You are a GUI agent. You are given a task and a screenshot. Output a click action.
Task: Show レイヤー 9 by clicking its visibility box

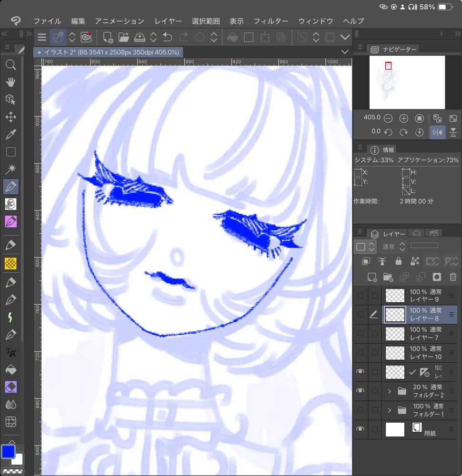[x=360, y=296]
